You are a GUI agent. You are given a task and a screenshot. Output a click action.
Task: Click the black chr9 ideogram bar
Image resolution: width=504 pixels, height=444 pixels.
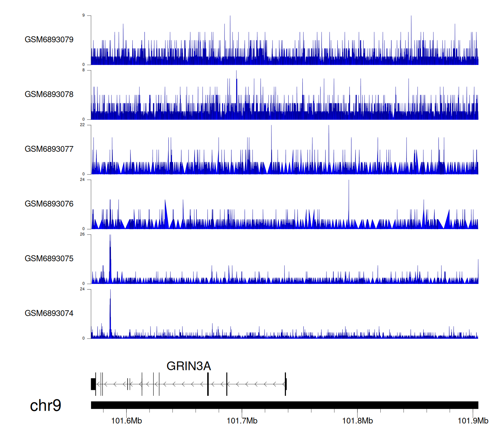[284, 405]
